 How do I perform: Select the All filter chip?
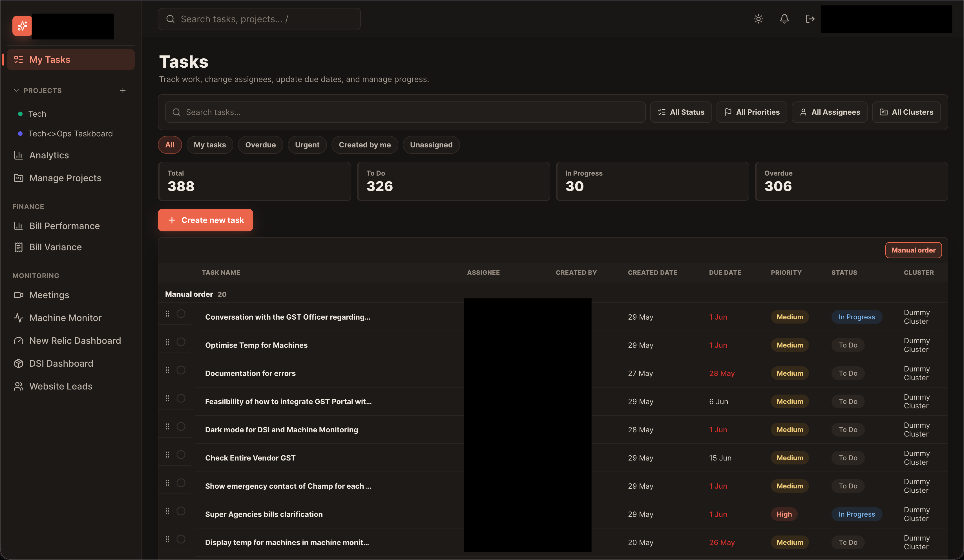point(170,145)
